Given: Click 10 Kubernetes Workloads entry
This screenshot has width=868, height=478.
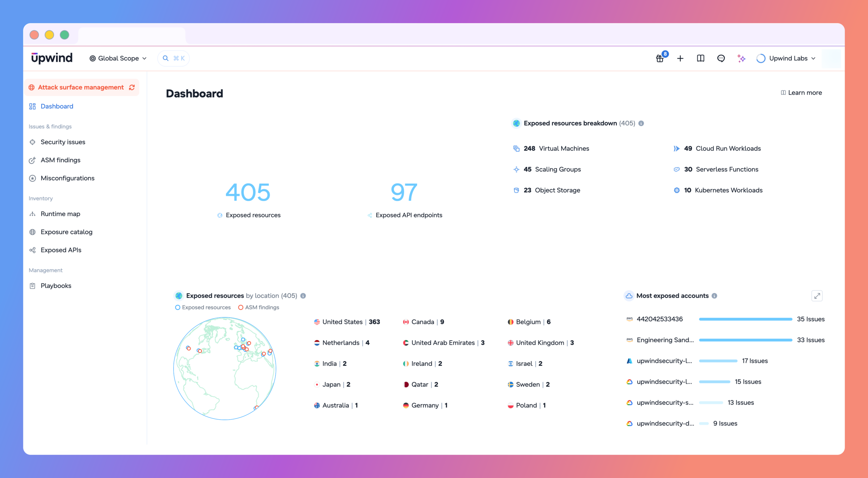Looking at the screenshot, I should click(x=718, y=190).
